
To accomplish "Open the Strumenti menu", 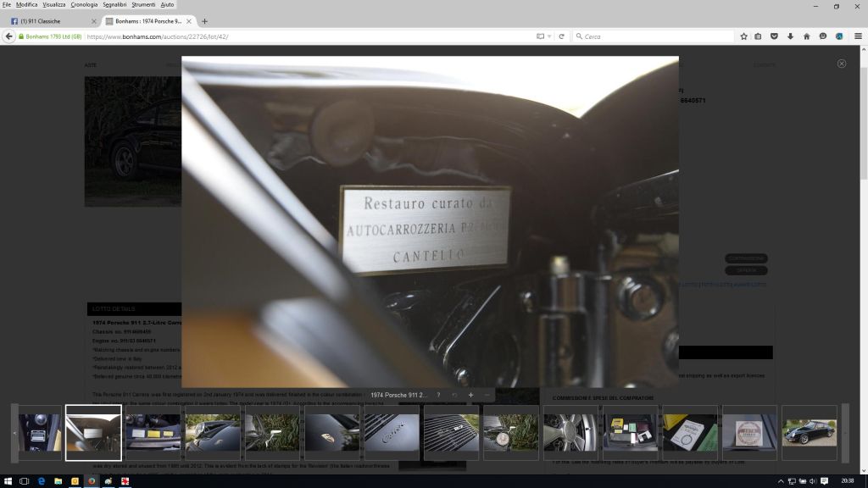I will tap(143, 4).
